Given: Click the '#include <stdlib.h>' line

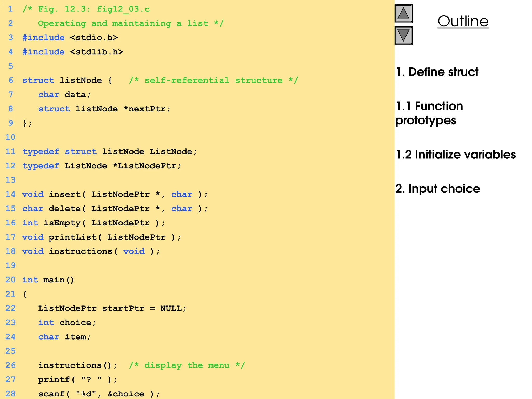Looking at the screenshot, I should (73, 52).
